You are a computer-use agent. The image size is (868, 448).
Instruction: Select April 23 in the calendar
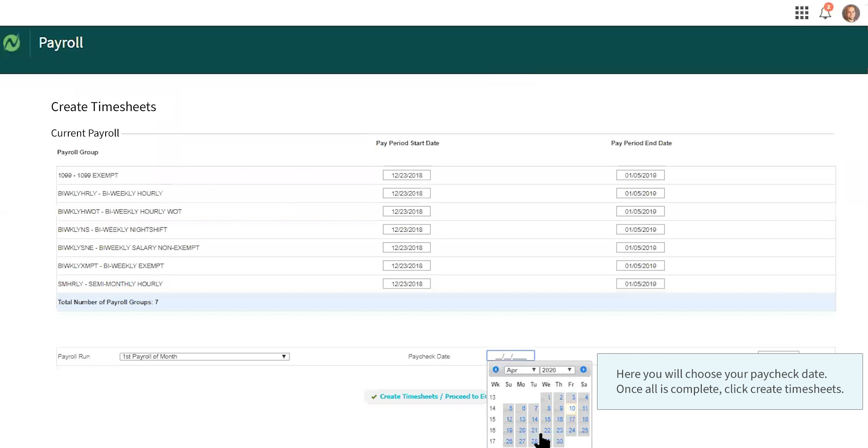point(559,430)
